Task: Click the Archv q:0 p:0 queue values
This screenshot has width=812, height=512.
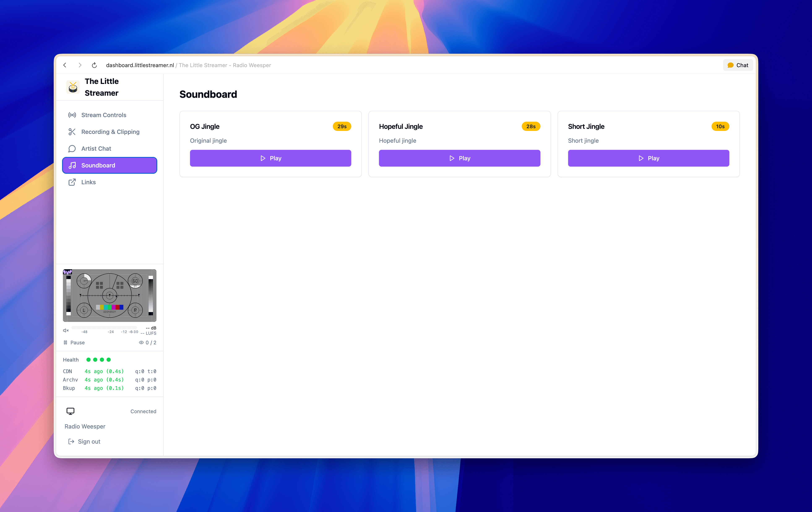Action: 146,380
